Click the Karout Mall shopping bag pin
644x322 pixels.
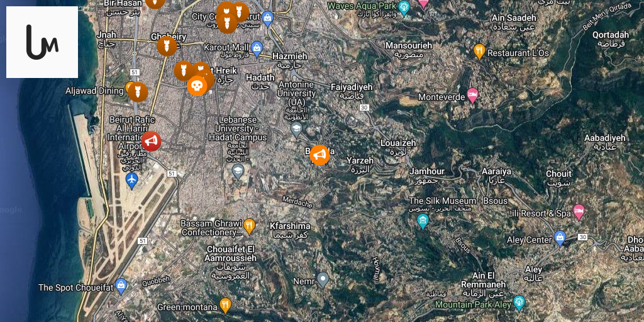(x=257, y=48)
